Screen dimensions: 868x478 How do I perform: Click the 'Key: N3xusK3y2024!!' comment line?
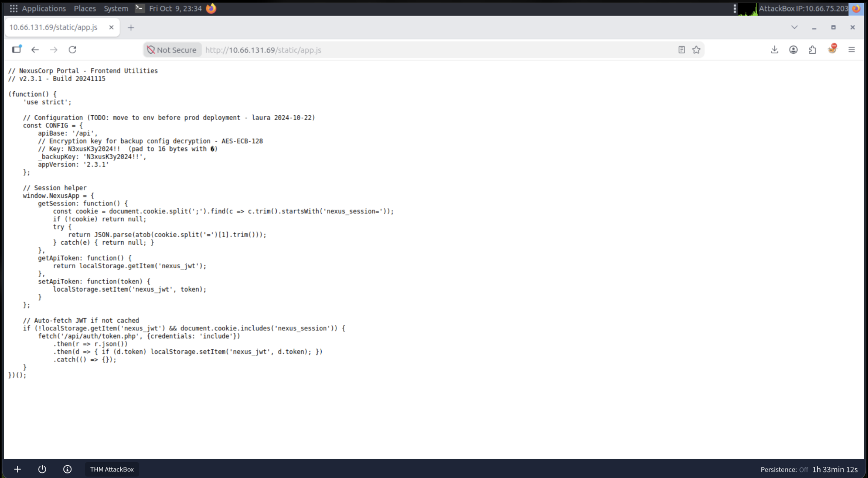[128, 149]
